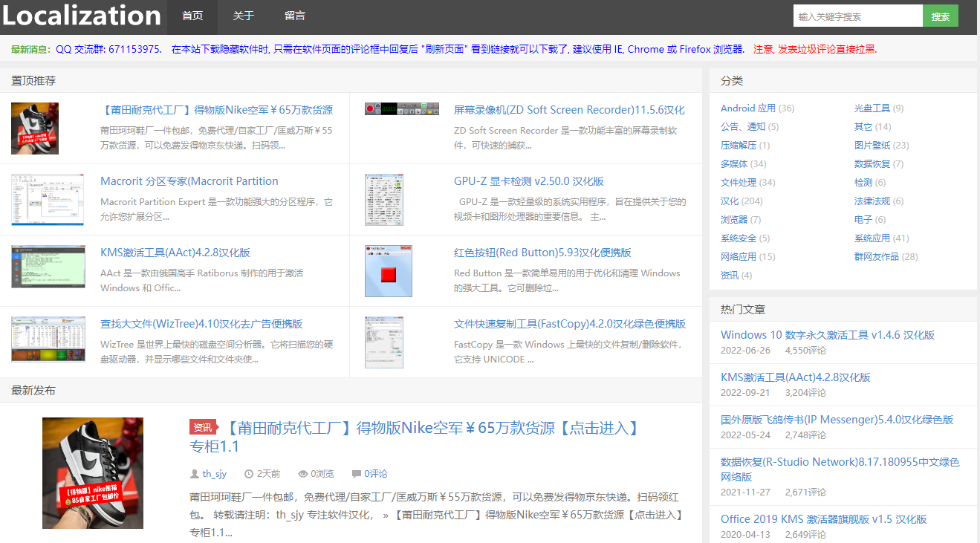Open the 系统应用 category
The width and height of the screenshot is (980, 543).
click(872, 238)
